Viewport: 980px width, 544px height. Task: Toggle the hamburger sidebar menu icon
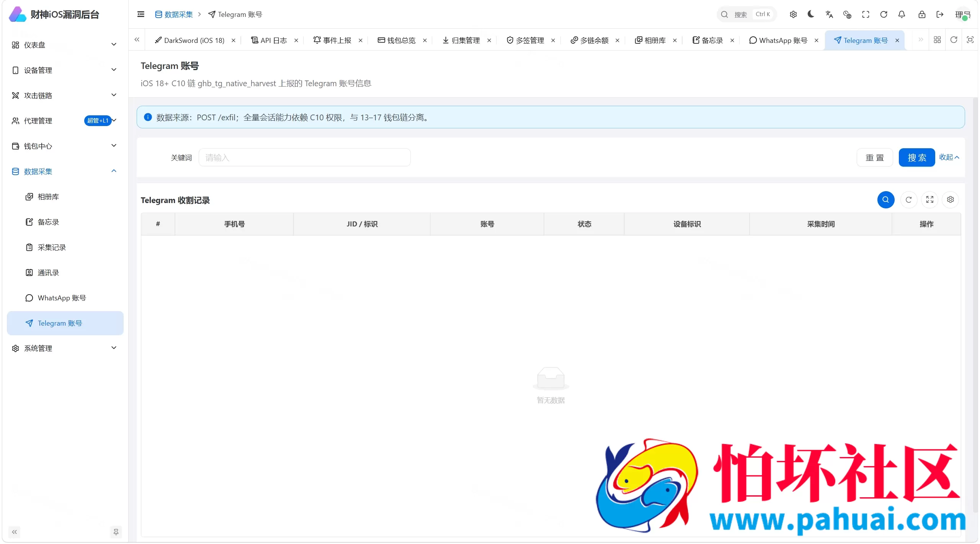tap(140, 15)
